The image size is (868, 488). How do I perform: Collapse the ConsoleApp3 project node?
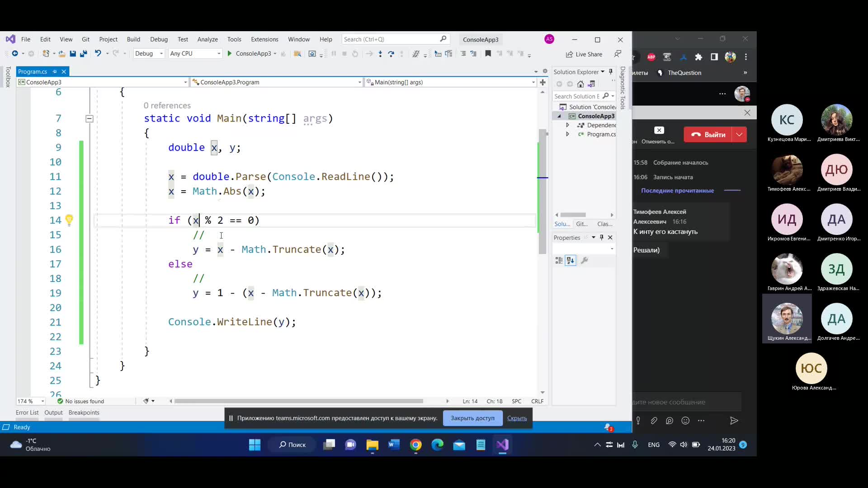click(x=559, y=116)
